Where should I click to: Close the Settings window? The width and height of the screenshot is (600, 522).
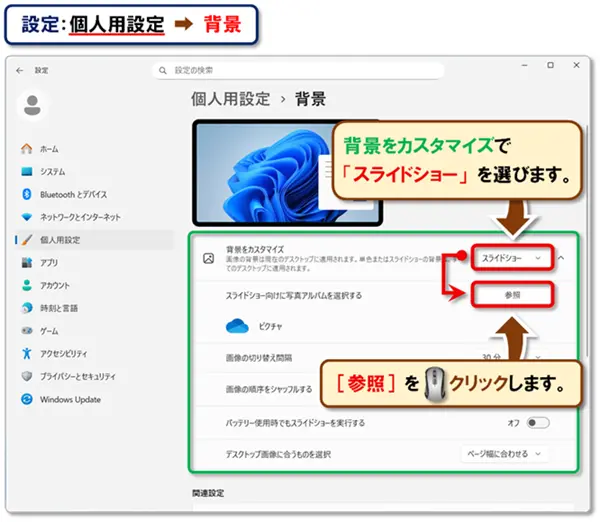576,65
